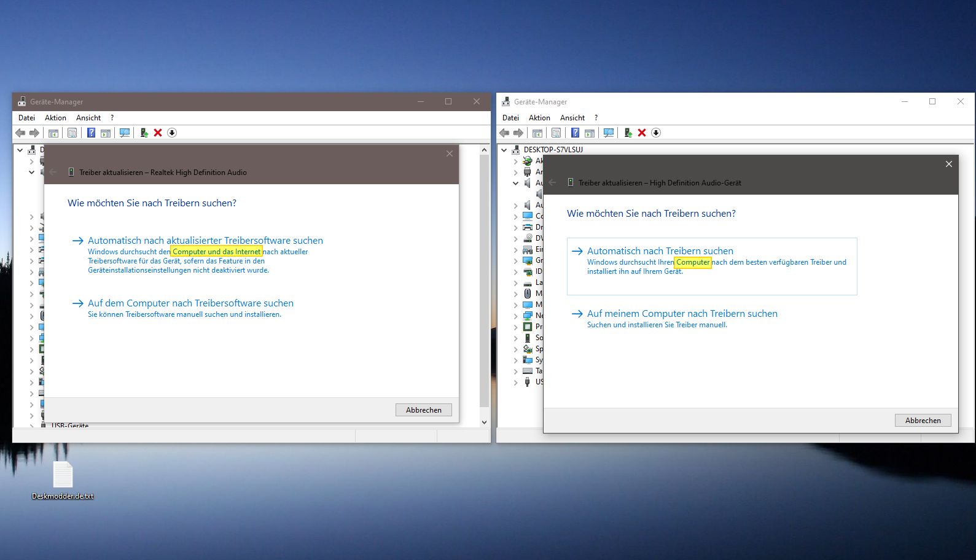Click disable device down-arrow icon in right window toolbar
Viewport: 976px width, 560px height.
(x=656, y=133)
